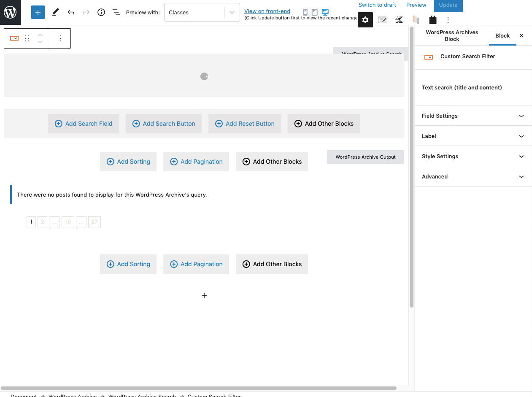Viewport: 532px width, 397px height.
Task: Open the Preview with Classes dropdown
Action: point(202,12)
